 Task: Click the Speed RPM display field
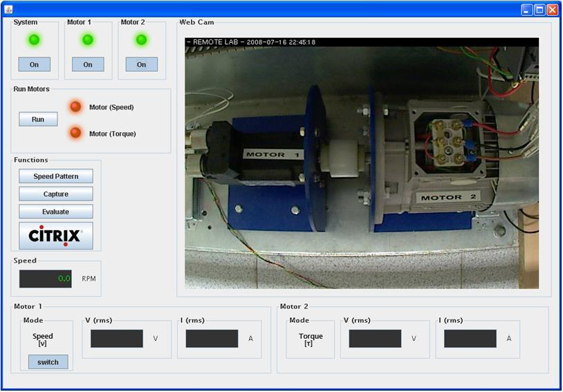[x=46, y=279]
